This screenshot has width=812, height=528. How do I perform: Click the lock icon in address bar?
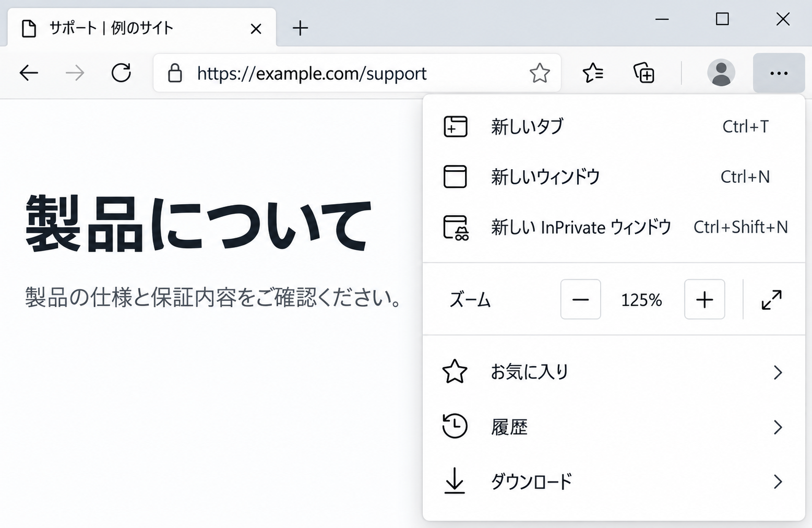pyautogui.click(x=175, y=73)
